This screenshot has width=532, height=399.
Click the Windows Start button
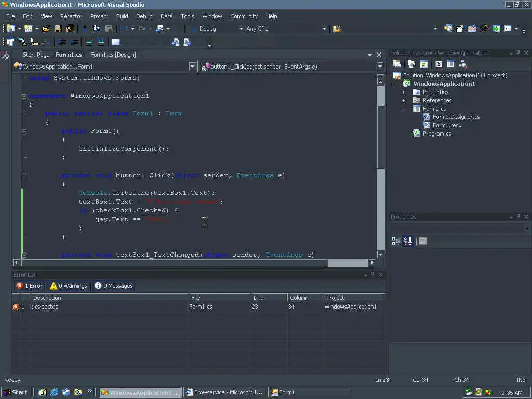pyautogui.click(x=15, y=393)
